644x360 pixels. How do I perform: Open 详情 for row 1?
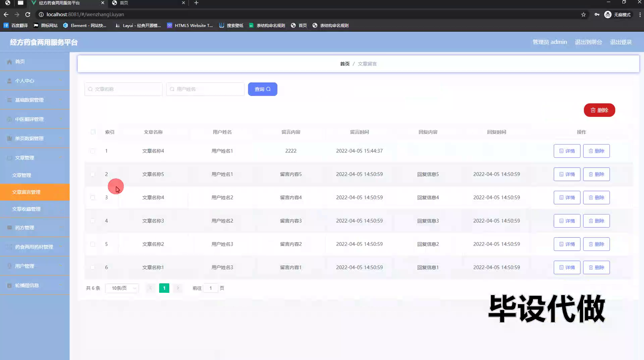(567, 151)
